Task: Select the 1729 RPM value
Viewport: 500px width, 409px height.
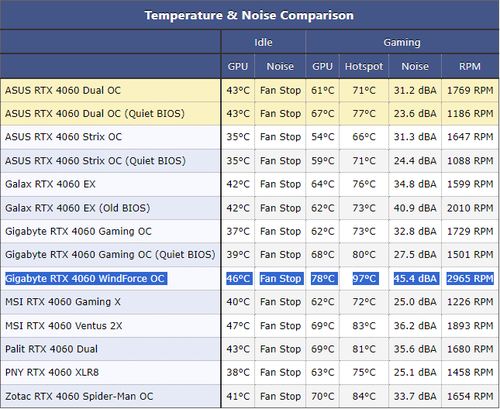Action: [470, 231]
